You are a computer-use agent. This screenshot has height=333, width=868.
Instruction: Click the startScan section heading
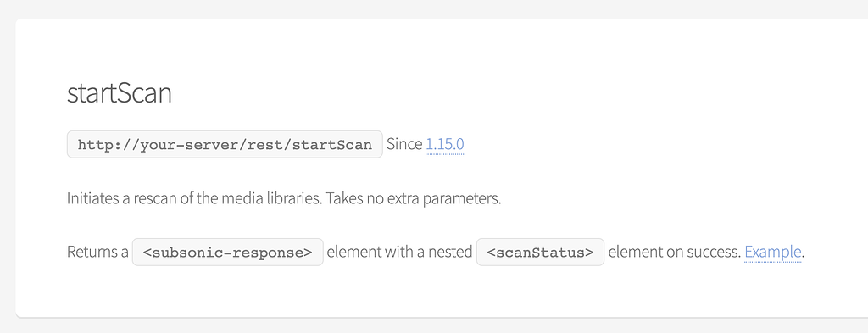[x=119, y=93]
